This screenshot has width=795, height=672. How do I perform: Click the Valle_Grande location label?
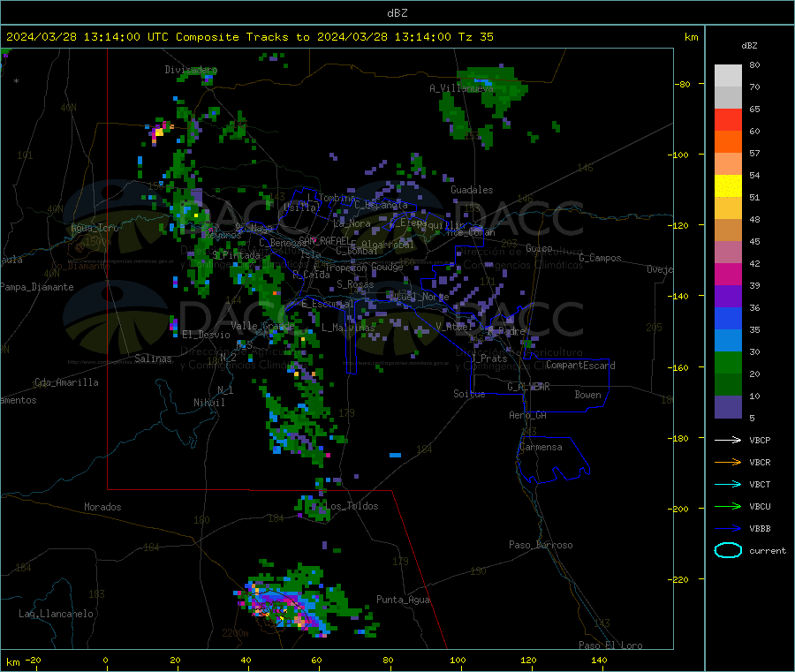(x=262, y=326)
